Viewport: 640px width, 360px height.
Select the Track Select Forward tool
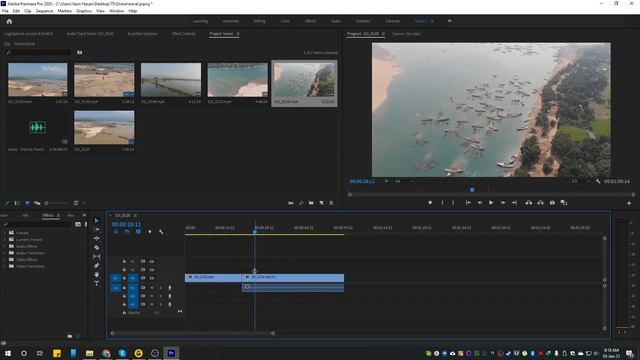click(x=97, y=229)
